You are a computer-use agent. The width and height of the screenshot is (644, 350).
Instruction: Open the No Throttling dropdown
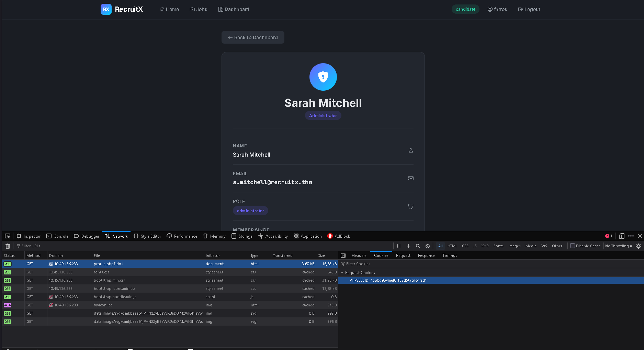618,246
